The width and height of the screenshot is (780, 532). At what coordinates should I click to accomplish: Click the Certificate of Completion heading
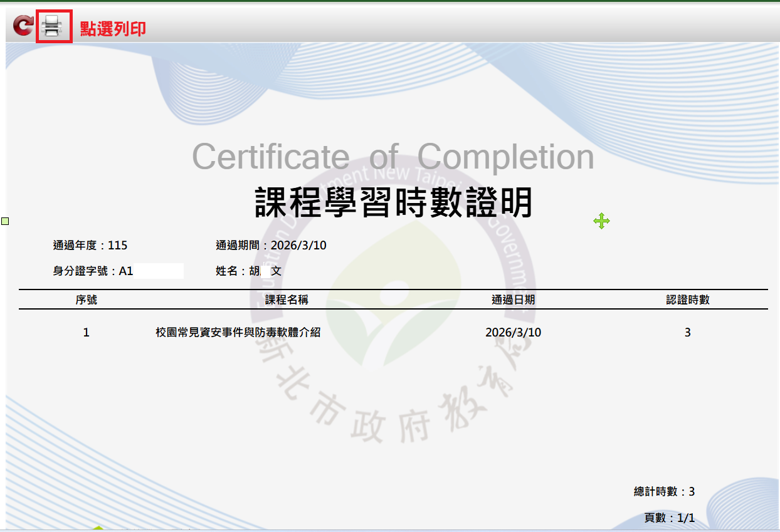[393, 155]
